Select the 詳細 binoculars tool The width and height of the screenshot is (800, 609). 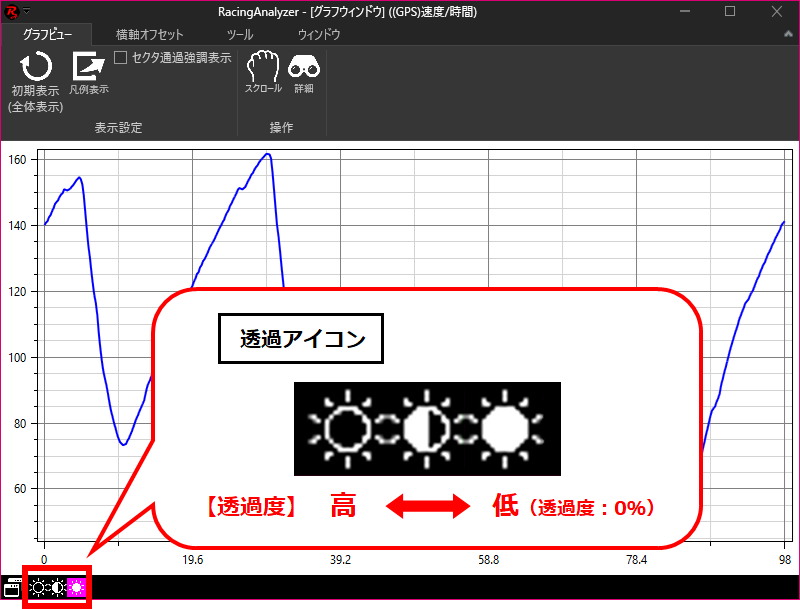303,67
